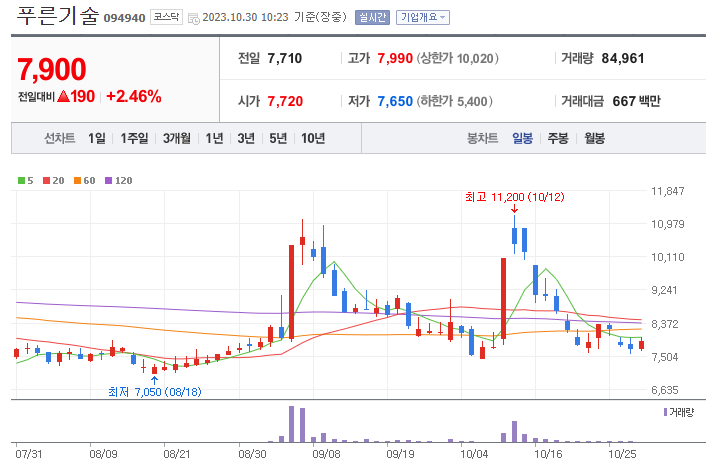Click the tall red candle before 09/08
This screenshot has height=473, width=706.
pos(292,292)
